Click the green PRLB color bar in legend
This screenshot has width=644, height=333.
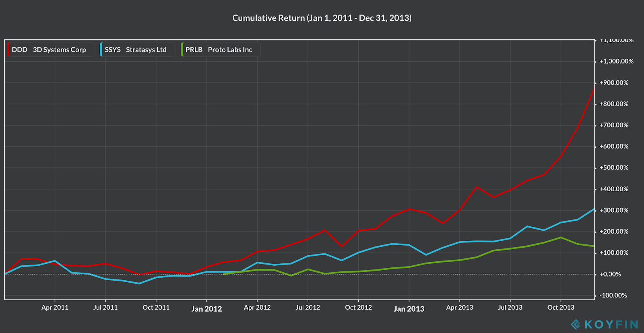182,50
